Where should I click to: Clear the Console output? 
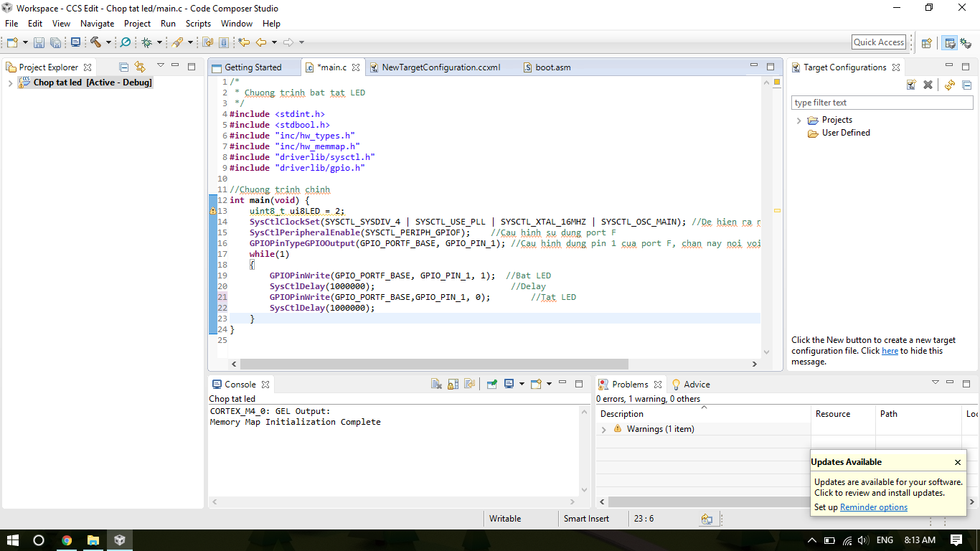coord(436,384)
